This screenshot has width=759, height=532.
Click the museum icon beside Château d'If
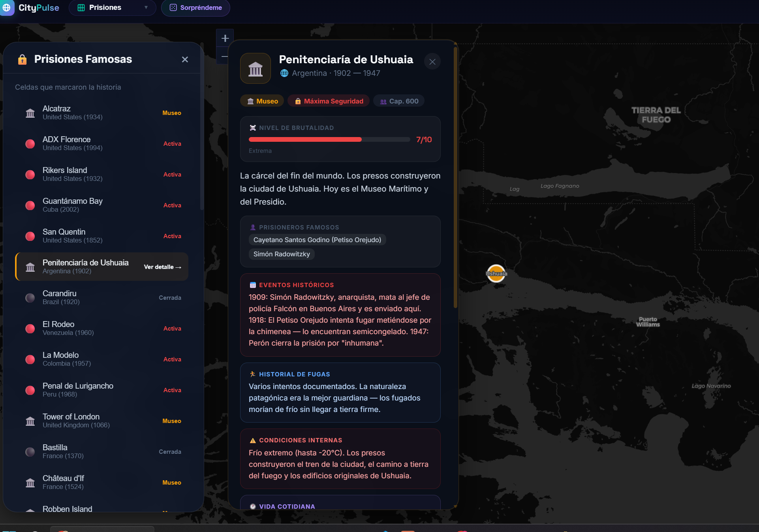click(30, 483)
